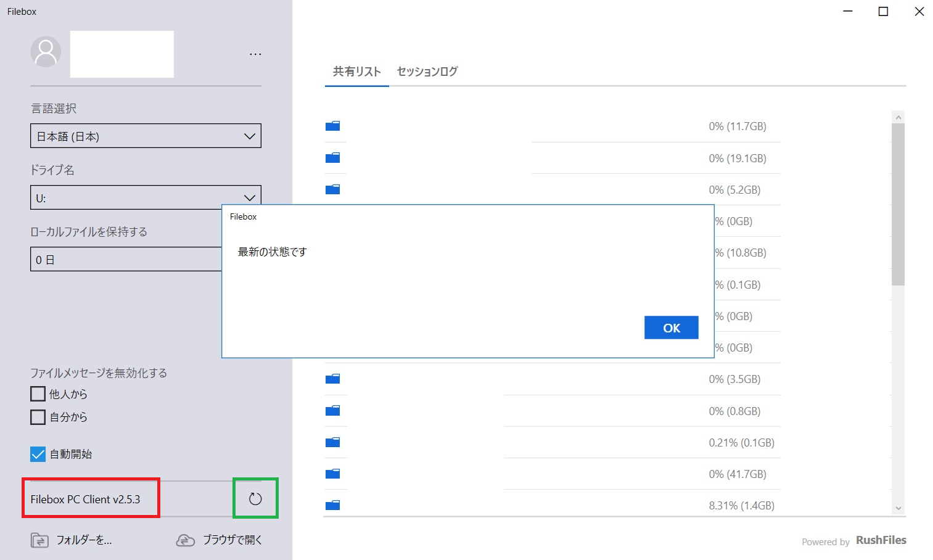Click folder icon in 5.2GB row
This screenshot has width=933, height=560.
pyautogui.click(x=333, y=189)
